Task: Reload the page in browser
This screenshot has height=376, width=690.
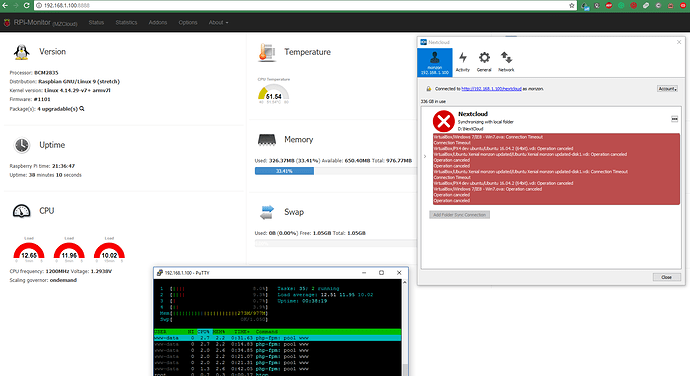Action: (26, 5)
